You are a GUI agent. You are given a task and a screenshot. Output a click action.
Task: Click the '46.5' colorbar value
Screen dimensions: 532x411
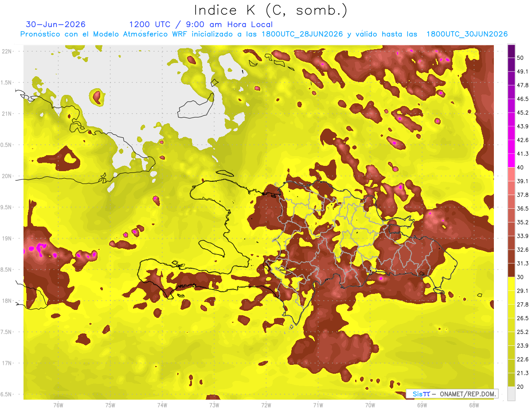point(522,99)
